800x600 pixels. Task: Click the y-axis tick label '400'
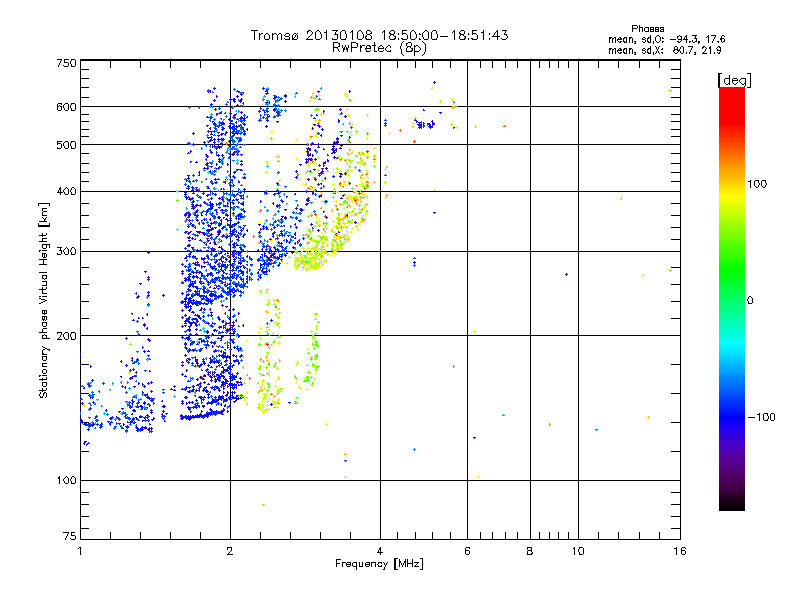[66, 192]
